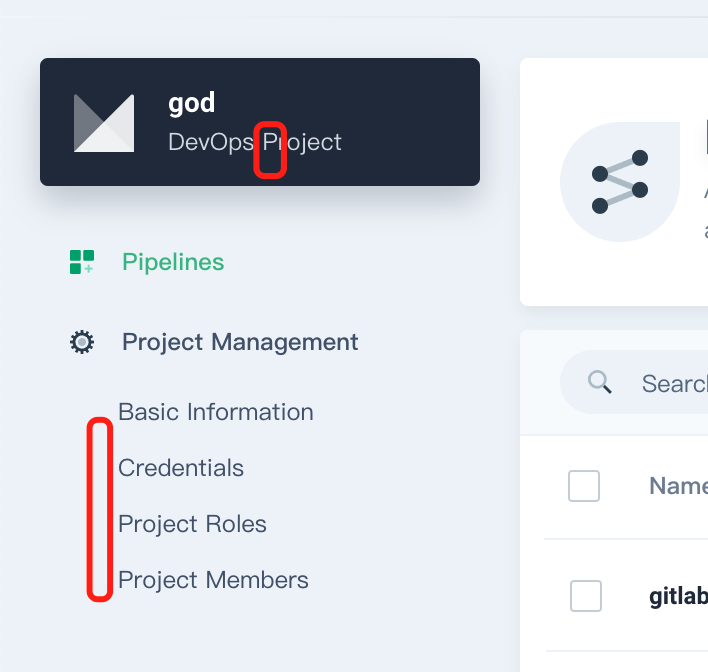Click the god project name title
The image size is (708, 672).
(x=192, y=102)
